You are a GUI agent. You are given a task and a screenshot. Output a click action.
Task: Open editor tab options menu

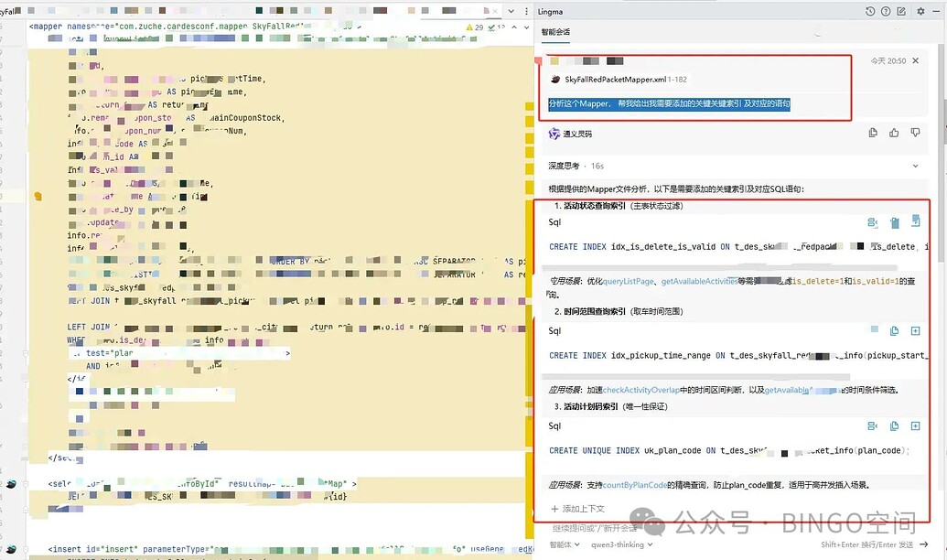coord(526,12)
